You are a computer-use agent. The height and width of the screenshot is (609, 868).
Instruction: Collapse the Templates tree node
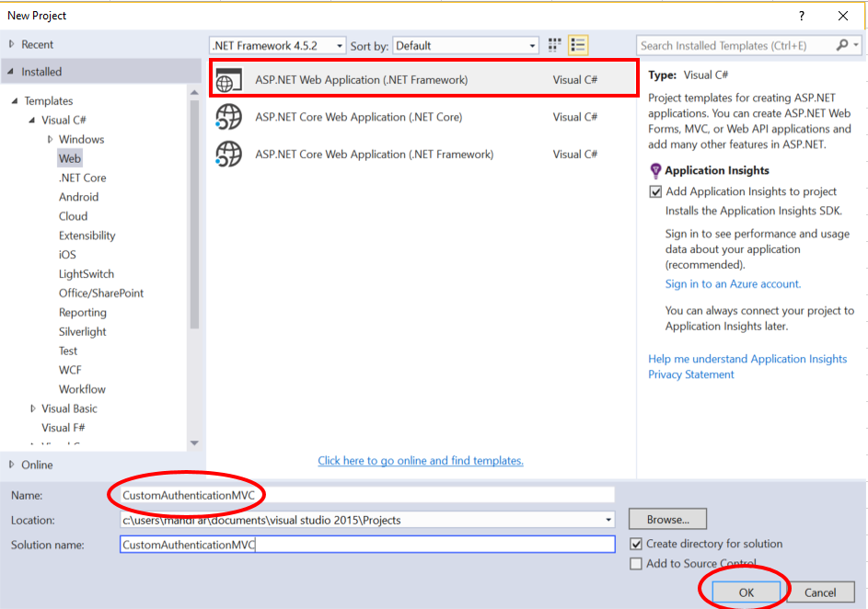pos(15,100)
